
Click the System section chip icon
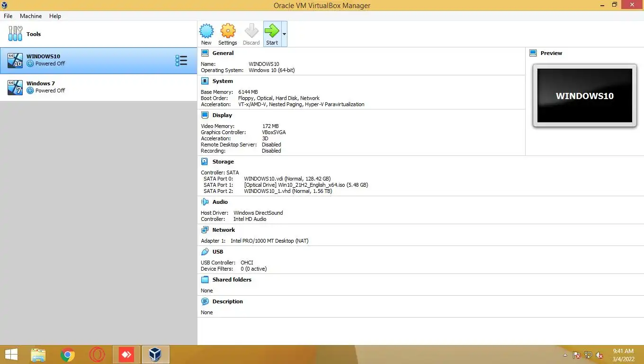205,81
